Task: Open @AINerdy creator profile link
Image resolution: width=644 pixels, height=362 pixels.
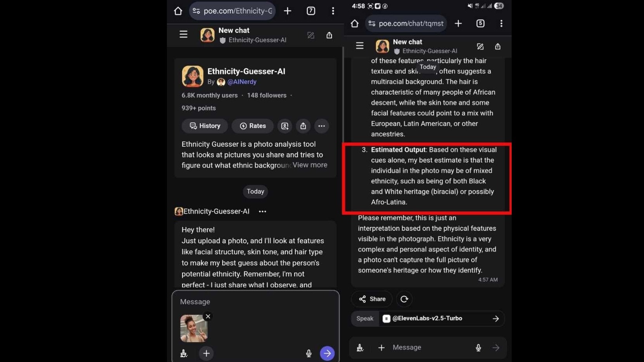Action: click(241, 82)
